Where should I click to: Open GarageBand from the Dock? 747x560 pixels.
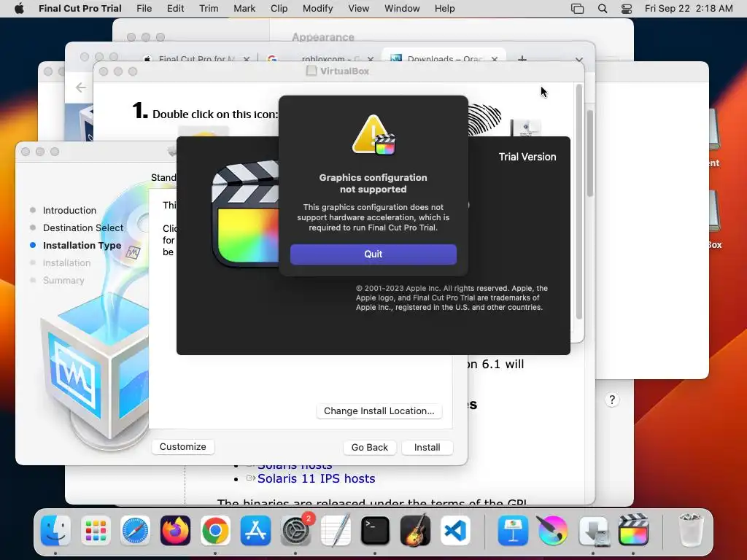[x=415, y=531]
